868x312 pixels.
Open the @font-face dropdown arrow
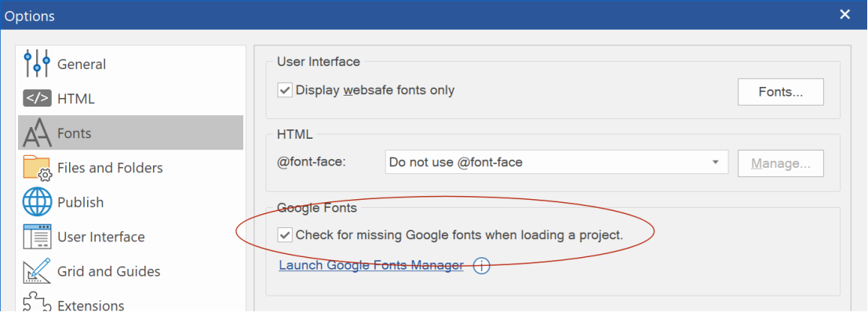coord(715,162)
